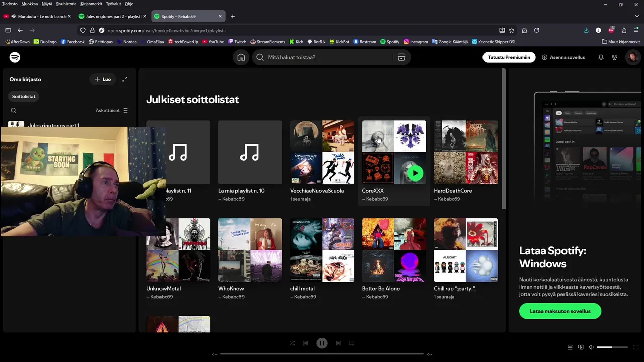Open the Chill rap ":party:" playlist cover
The width and height of the screenshot is (644, 362).
[x=466, y=250]
